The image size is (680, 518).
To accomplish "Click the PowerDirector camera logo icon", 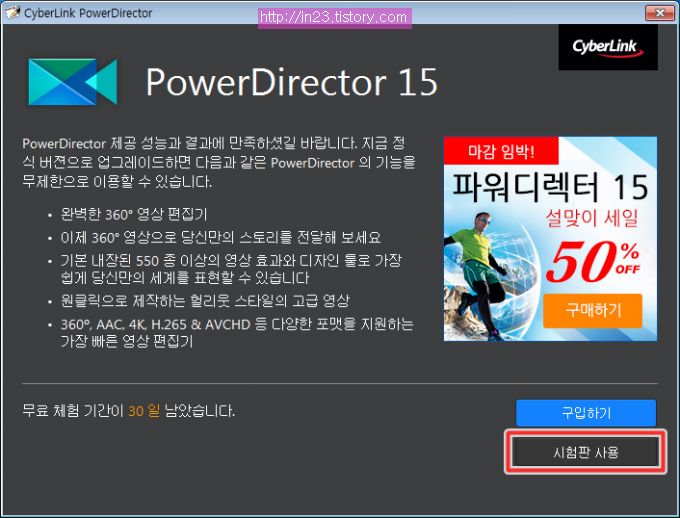I will point(72,82).
